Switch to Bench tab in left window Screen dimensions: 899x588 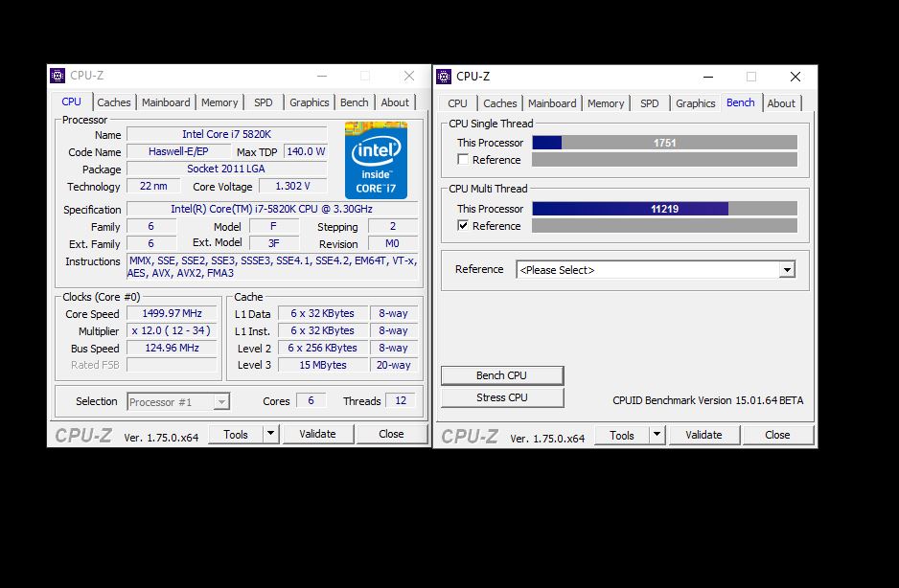(355, 102)
